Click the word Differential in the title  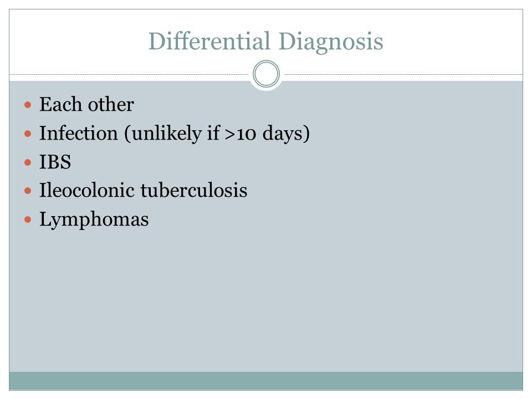pos(209,40)
